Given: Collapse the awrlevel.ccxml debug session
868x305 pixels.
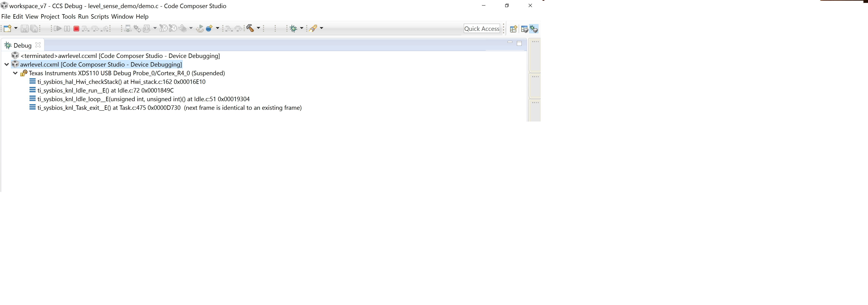Looking at the screenshot, I should pyautogui.click(x=6, y=64).
